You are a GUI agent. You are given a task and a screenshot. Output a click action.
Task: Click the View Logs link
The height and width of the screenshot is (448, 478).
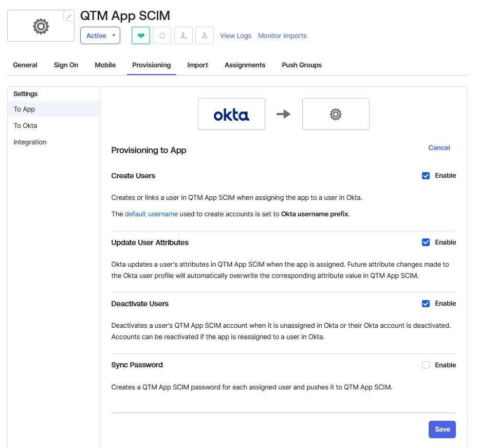235,35
